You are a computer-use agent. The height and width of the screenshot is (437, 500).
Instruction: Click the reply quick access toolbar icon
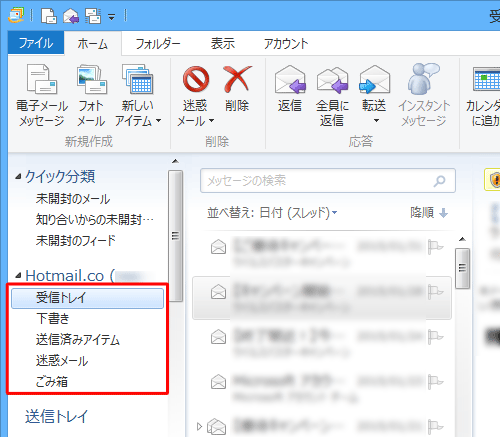point(71,16)
